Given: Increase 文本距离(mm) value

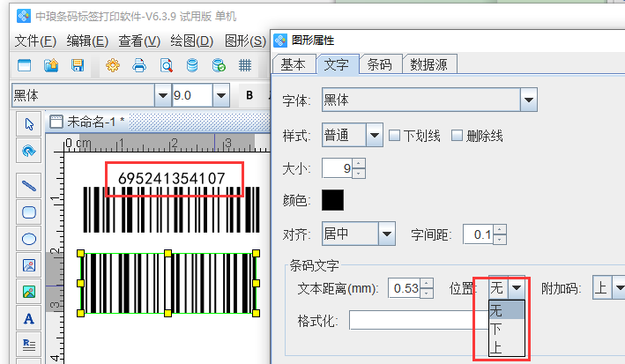Looking at the screenshot, I should coord(427,283).
